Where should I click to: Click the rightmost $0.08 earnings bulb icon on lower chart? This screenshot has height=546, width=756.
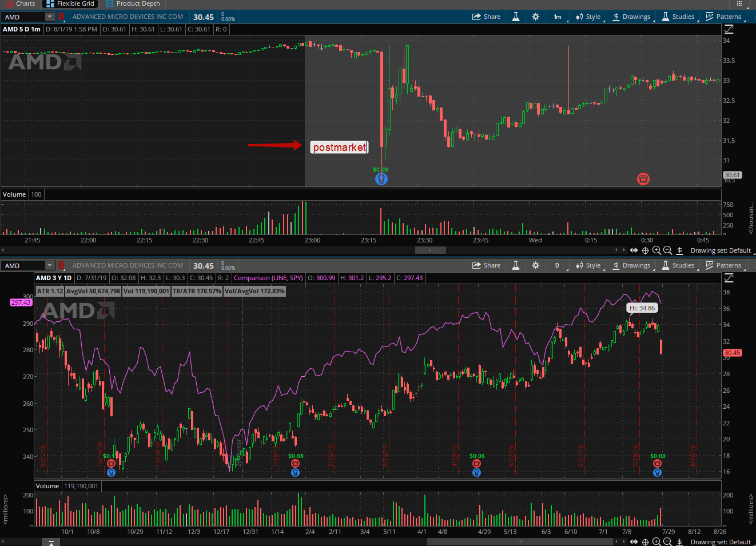pyautogui.click(x=658, y=472)
